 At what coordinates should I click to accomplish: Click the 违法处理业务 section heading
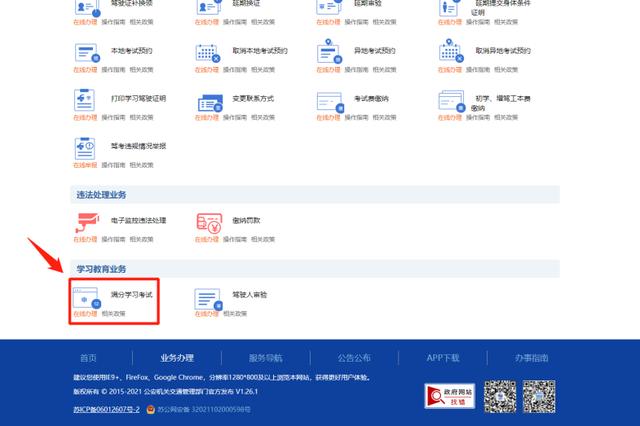(x=101, y=195)
